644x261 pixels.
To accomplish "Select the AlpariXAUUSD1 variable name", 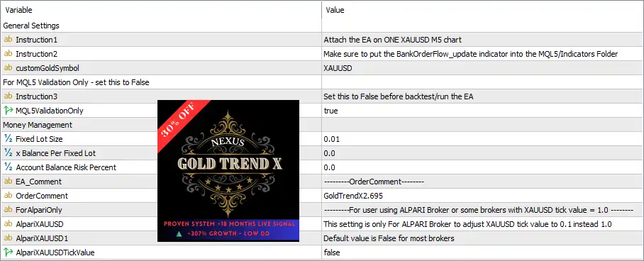I will coord(41,238).
